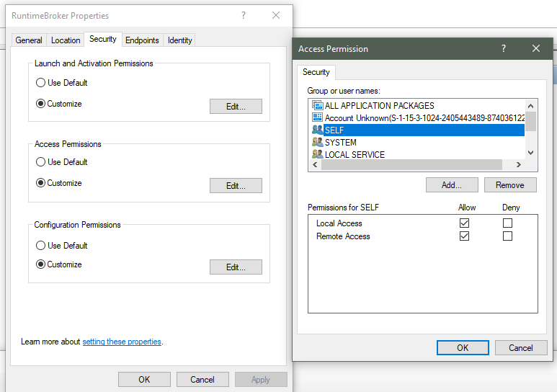Click the Local Access permission row label
Viewport: 557px width, 392px height.
click(339, 223)
